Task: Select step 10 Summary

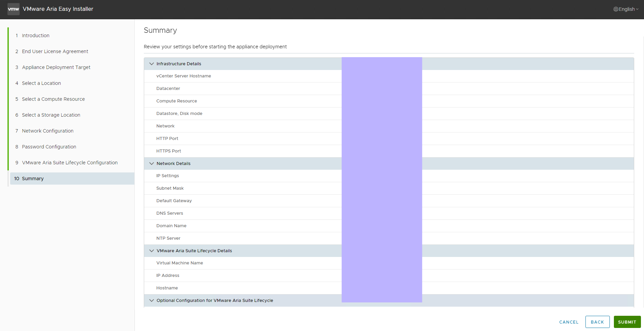Action: (x=72, y=179)
